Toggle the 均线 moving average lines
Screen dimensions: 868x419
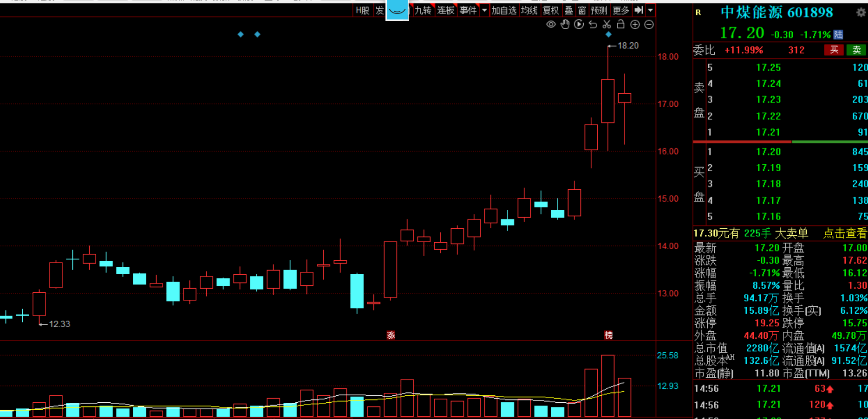point(529,10)
